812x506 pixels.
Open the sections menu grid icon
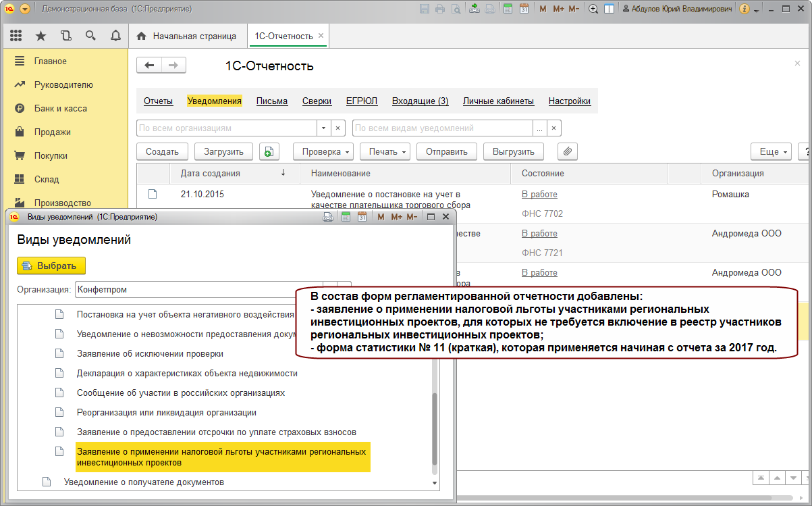pyautogui.click(x=16, y=36)
